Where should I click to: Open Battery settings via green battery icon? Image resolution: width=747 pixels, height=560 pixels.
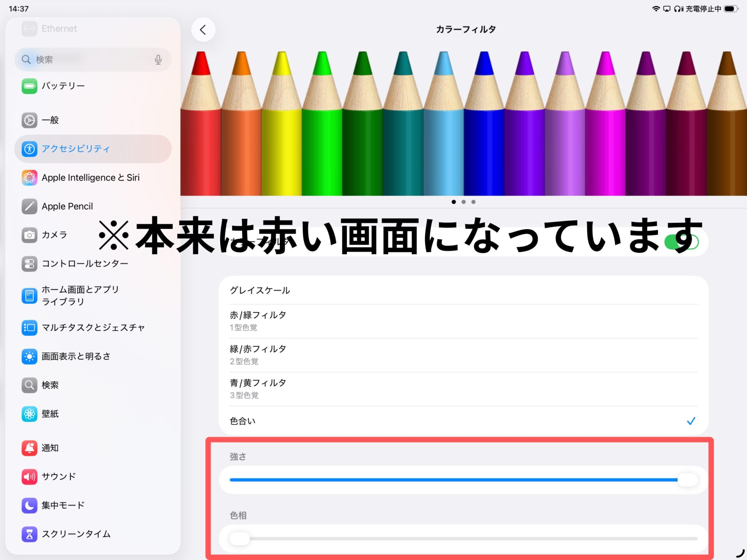(30, 86)
